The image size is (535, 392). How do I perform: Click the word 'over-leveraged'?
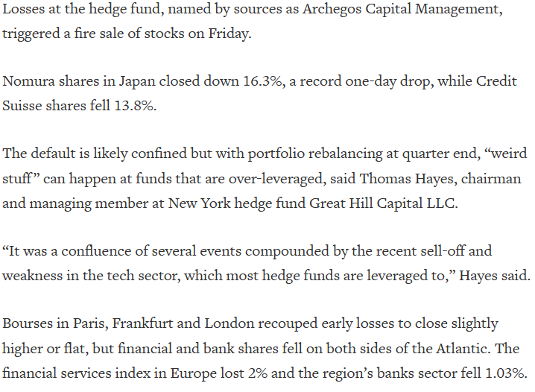276,179
